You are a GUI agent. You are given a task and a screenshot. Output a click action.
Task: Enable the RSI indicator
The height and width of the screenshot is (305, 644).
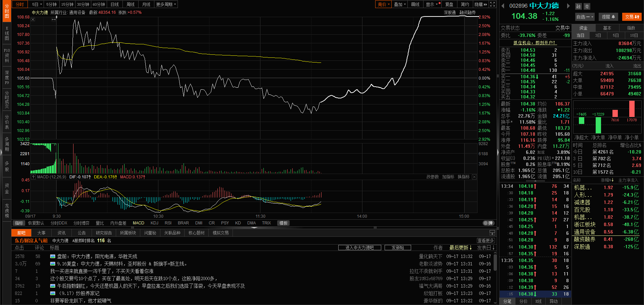tap(168, 223)
